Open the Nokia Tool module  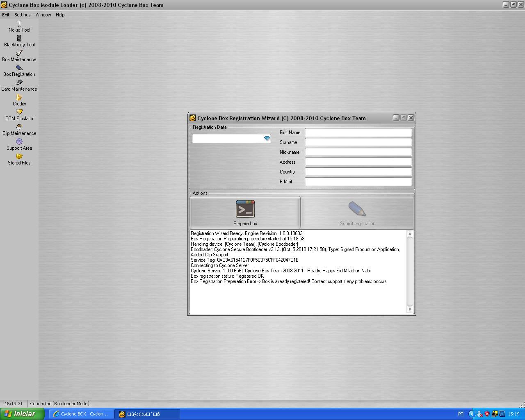pos(19,27)
